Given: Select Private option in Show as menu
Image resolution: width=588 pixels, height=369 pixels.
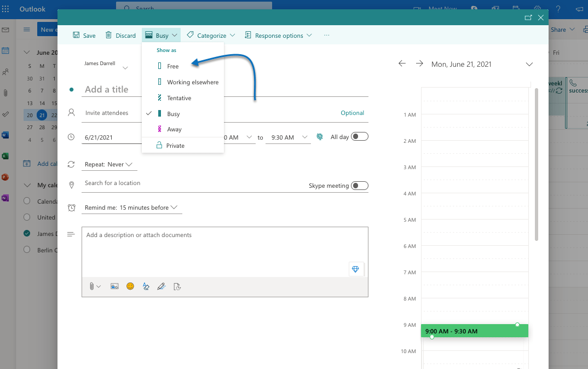Looking at the screenshot, I should [x=175, y=146].
